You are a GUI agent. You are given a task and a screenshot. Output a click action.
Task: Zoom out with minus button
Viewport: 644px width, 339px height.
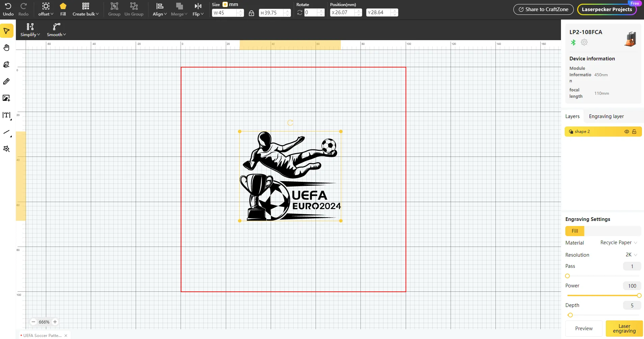(33, 322)
